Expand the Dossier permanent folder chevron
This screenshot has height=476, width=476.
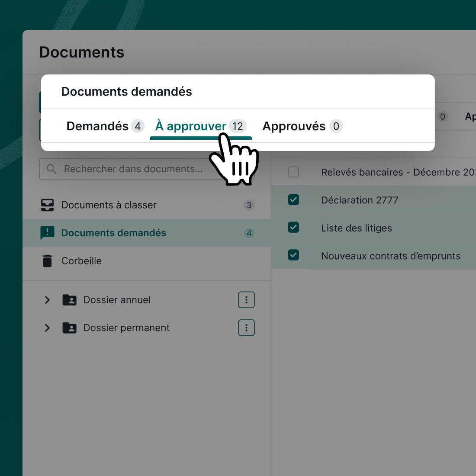pos(47,328)
